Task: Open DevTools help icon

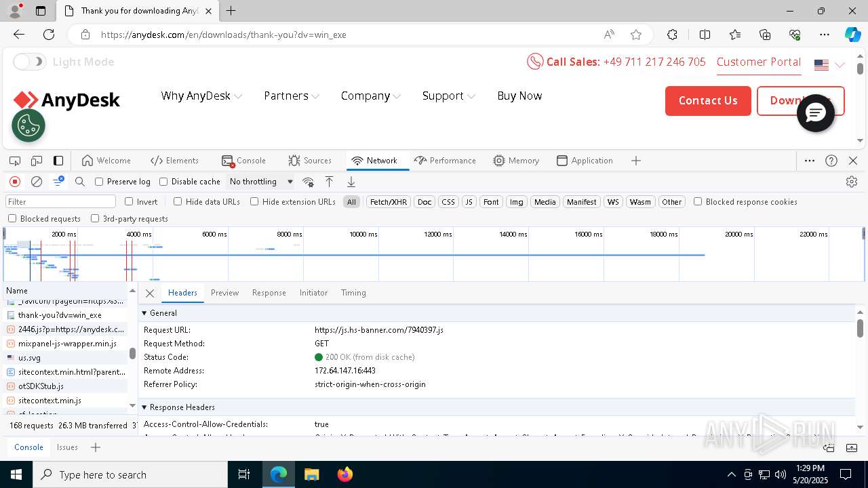Action: coord(831,161)
